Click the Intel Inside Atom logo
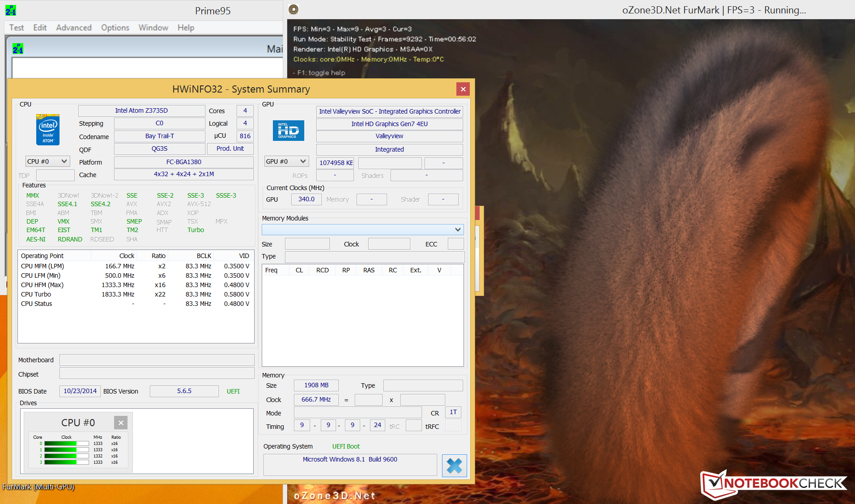 pos(48,130)
